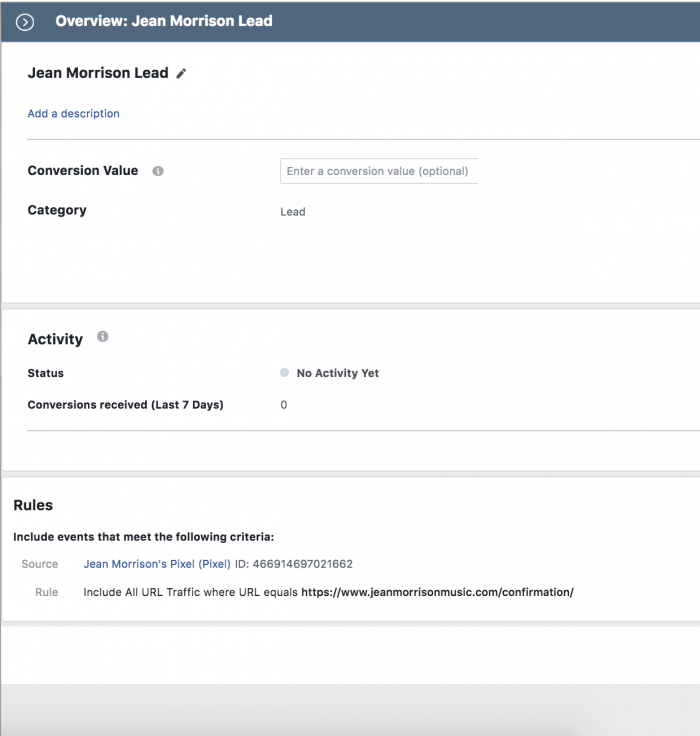700x736 pixels.
Task: Click the gray No Activity status dot
Action: pos(285,373)
